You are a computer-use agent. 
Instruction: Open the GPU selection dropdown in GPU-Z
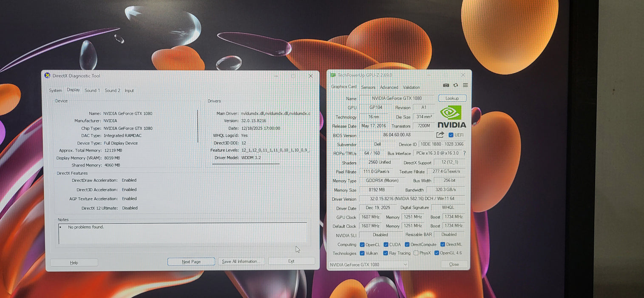click(x=368, y=264)
